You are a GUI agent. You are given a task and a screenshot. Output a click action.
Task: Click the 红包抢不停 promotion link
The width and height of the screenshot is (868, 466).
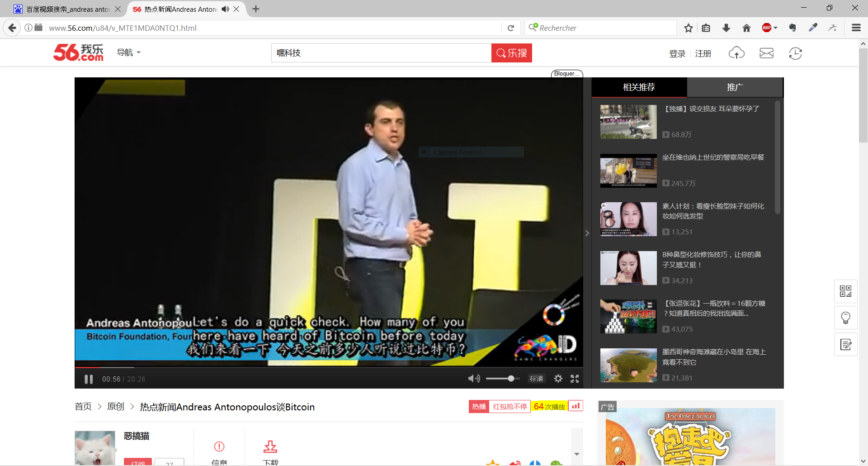510,407
